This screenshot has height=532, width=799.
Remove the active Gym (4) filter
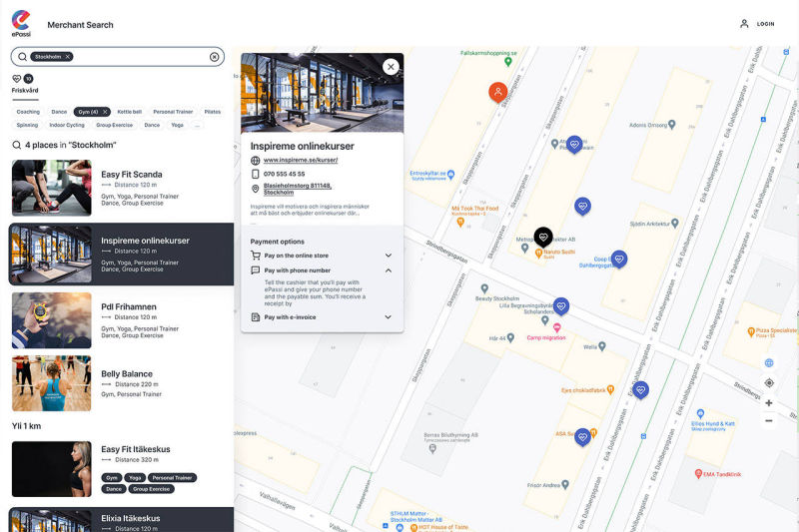pos(105,112)
